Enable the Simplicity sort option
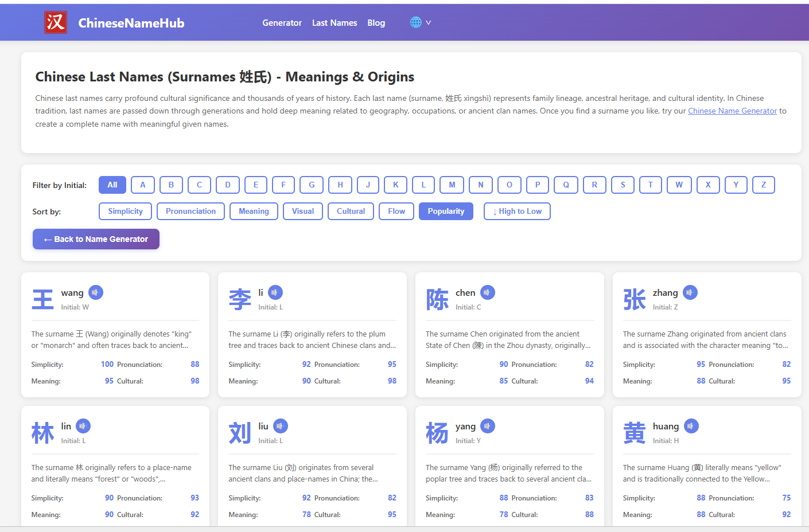 click(x=125, y=211)
